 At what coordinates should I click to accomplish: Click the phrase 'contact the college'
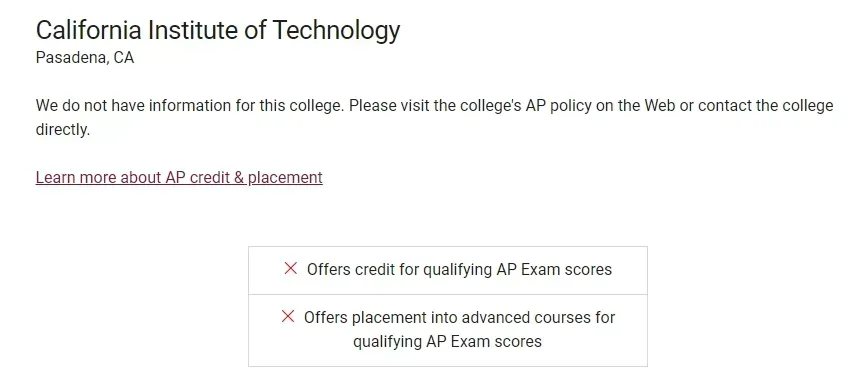[x=765, y=105]
